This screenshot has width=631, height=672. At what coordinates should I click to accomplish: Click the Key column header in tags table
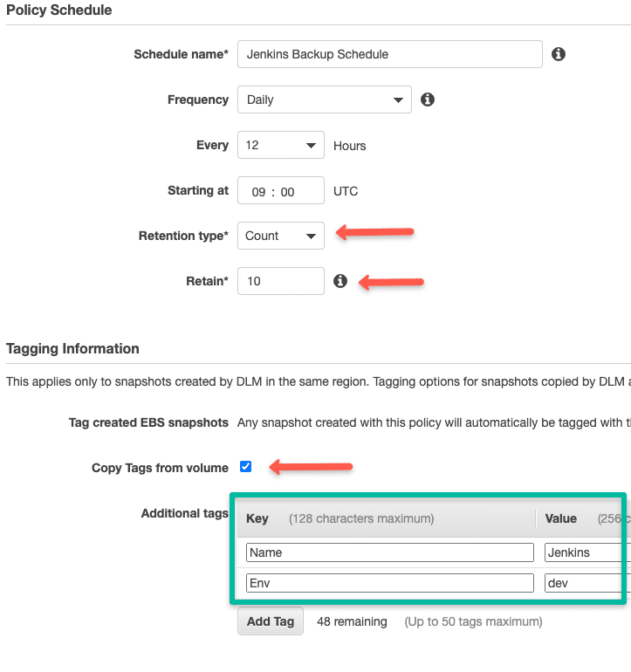click(257, 518)
